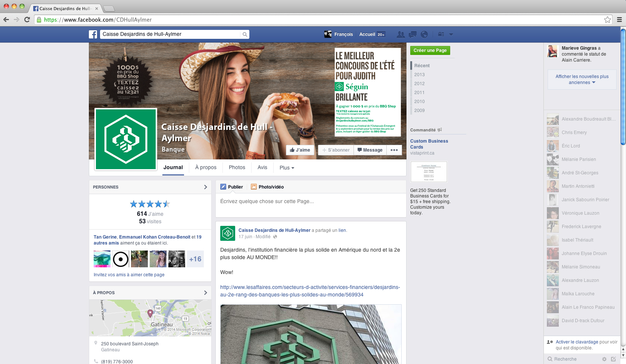Image resolution: width=626 pixels, height=364 pixels.
Task: Click browser forward arrow
Action: (16, 19)
